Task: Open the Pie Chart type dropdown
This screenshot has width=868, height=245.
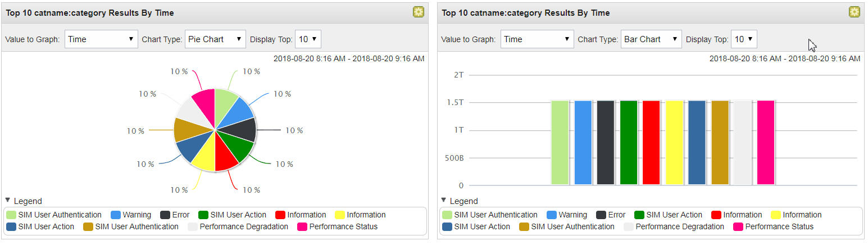Action: [215, 39]
